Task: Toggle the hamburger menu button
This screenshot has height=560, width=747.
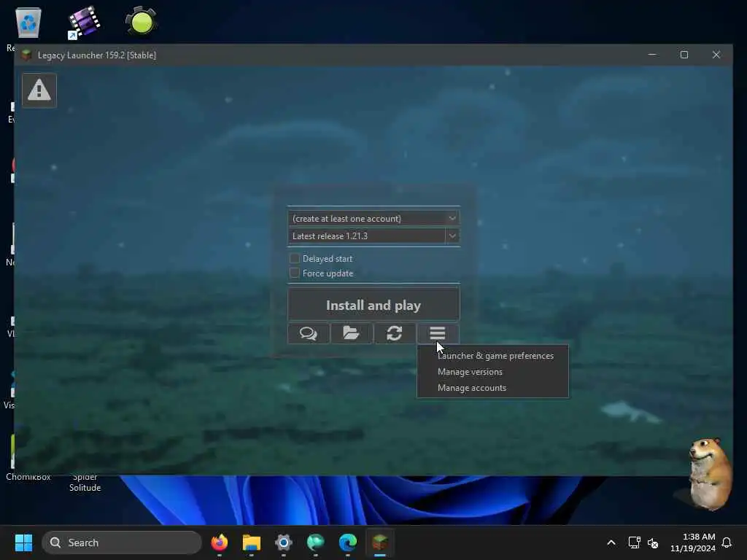Action: click(x=438, y=333)
